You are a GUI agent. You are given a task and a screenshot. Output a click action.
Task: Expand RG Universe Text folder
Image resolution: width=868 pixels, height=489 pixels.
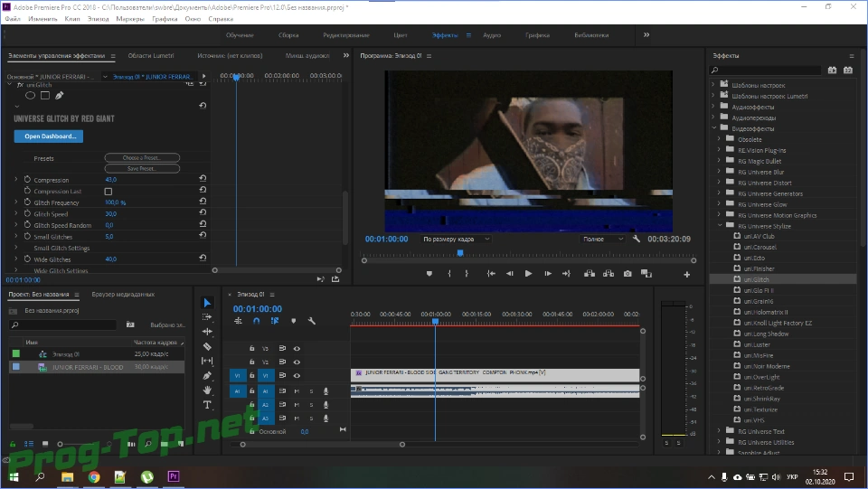pos(719,431)
